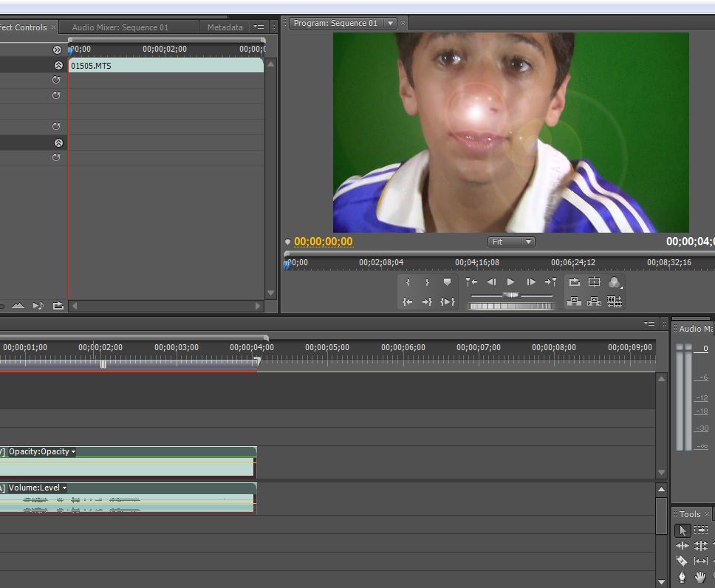Image resolution: width=715 pixels, height=588 pixels.
Task: Toggle Safe Margins in the Program monitor
Action: pos(596,281)
